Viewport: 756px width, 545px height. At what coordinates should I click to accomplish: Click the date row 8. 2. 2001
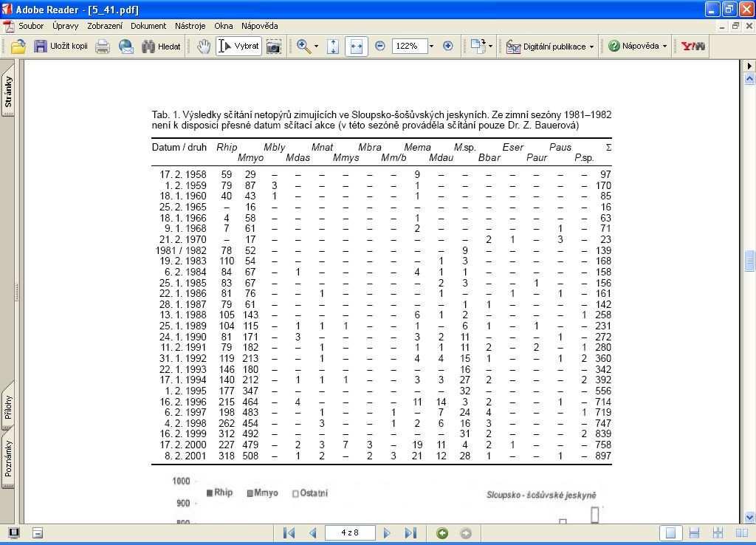[x=185, y=456]
